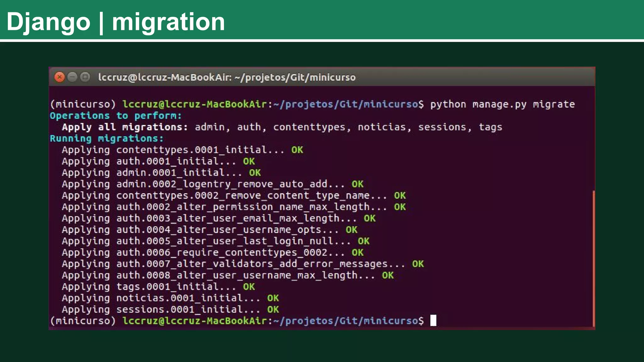The image size is (644, 362).
Task: Click the 'python manage.py migrate' command
Action: click(502, 104)
